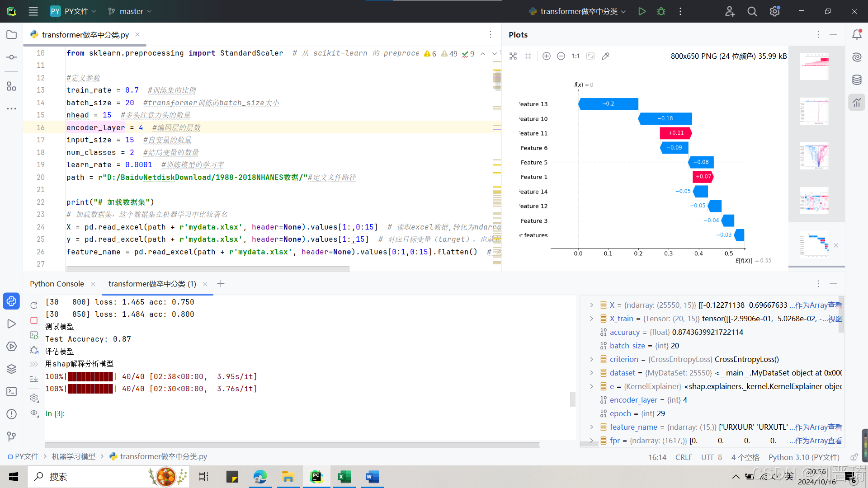
Task: Toggle the grid icon in Plots toolbar
Action: click(x=528, y=56)
